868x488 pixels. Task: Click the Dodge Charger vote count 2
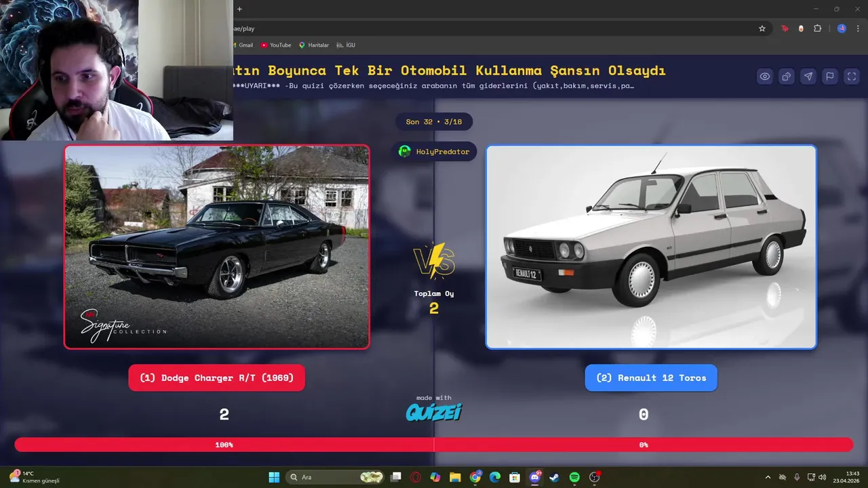coord(224,415)
